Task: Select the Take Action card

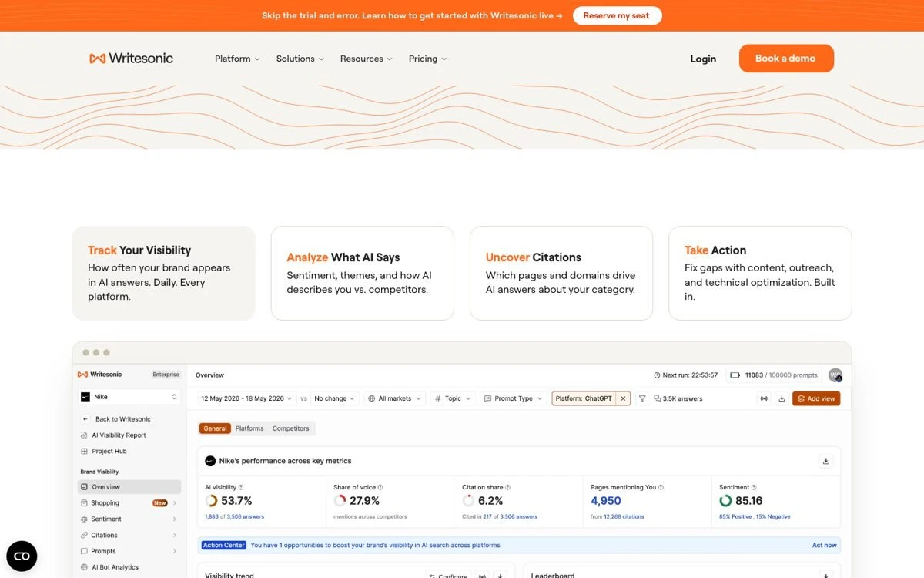Action: [x=760, y=273]
